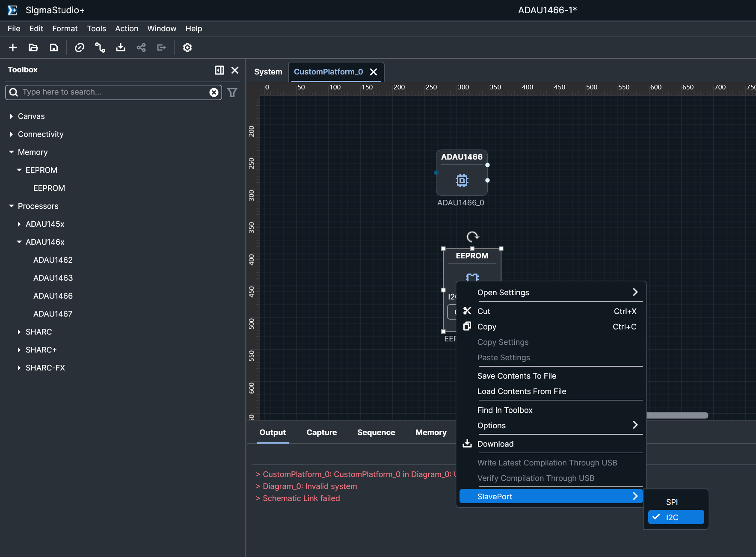756x557 pixels.
Task: Select ADAU1462 in the Toolbox tree
Action: click(x=53, y=260)
